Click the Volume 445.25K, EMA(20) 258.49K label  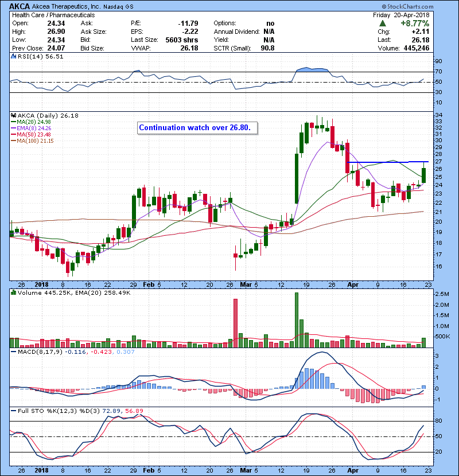[74, 292]
